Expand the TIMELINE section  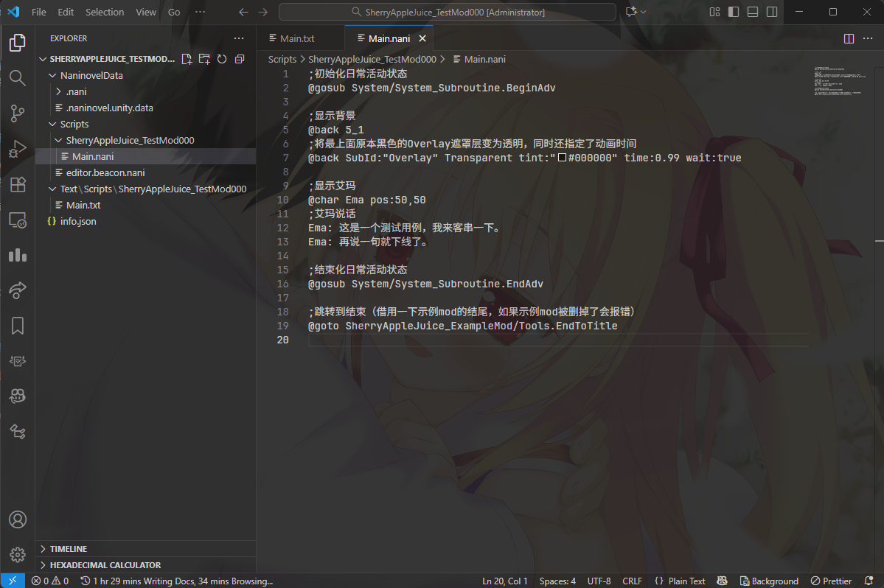[x=70, y=548]
